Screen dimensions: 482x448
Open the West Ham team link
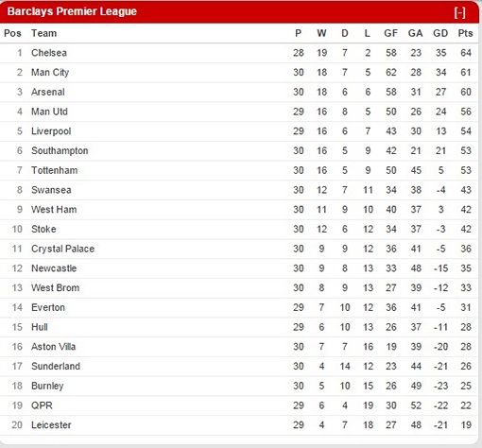(x=54, y=209)
